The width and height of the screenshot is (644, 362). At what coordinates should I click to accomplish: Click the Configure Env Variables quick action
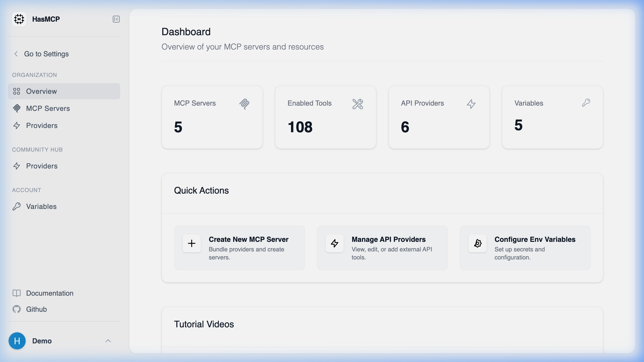pyautogui.click(x=525, y=248)
